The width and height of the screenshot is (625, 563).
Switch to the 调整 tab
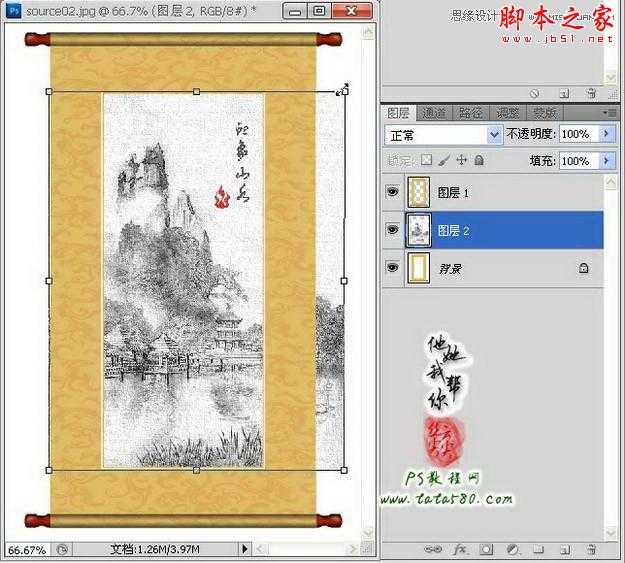(x=508, y=113)
